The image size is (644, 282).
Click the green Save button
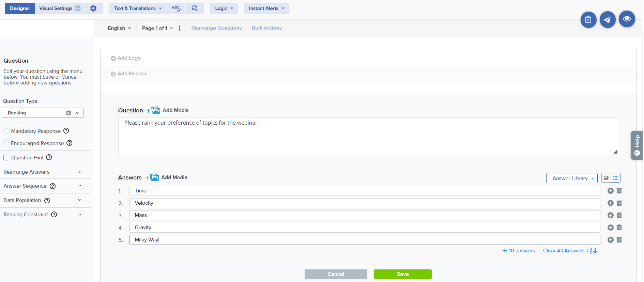point(402,274)
